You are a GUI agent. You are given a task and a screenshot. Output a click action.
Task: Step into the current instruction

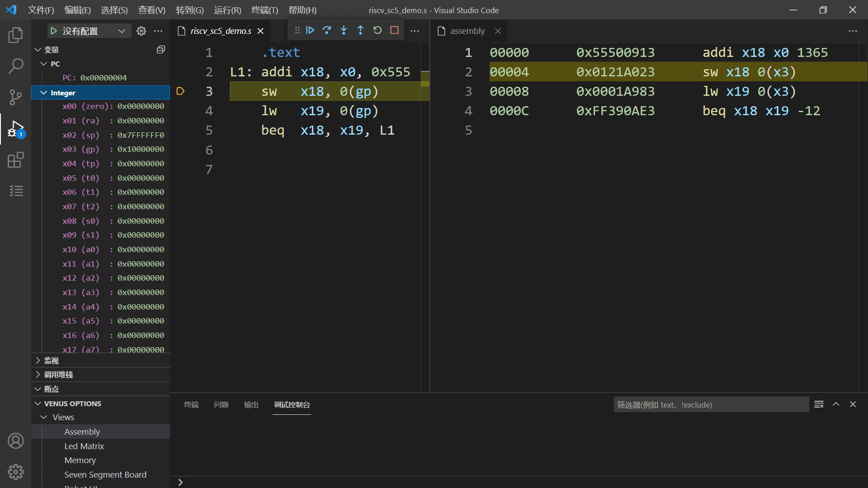tap(344, 30)
